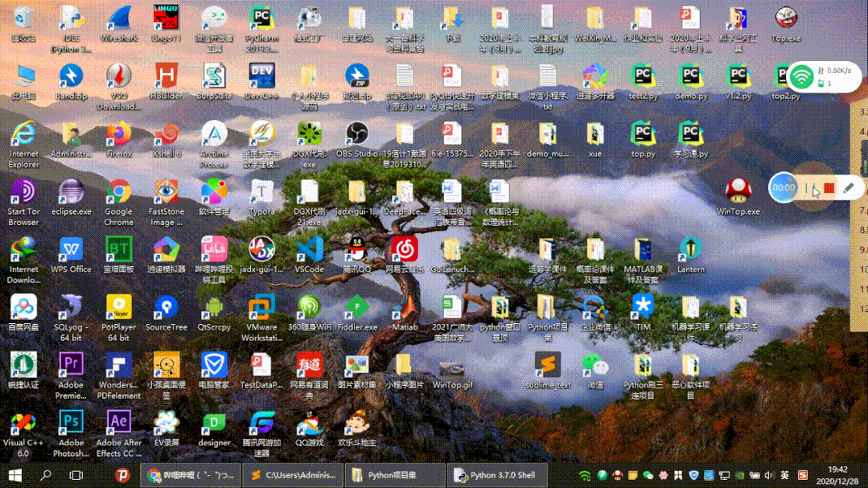Open SourceTree desktop icon

click(166, 314)
